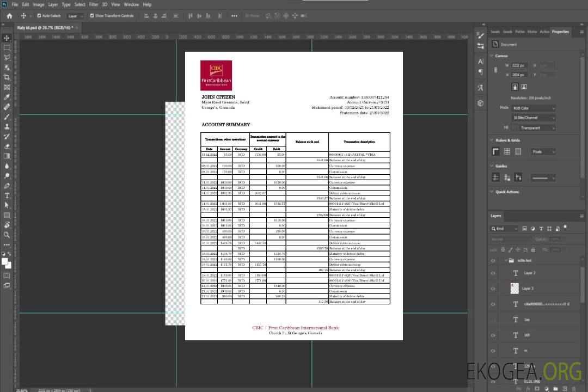The width and height of the screenshot is (588, 392).
Task: Toggle the Auto-Select checkbox
Action: pos(39,16)
